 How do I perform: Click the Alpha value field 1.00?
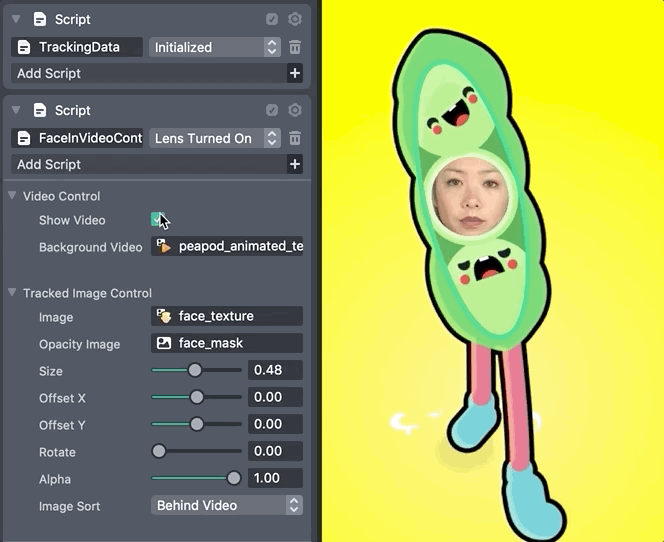coord(275,478)
